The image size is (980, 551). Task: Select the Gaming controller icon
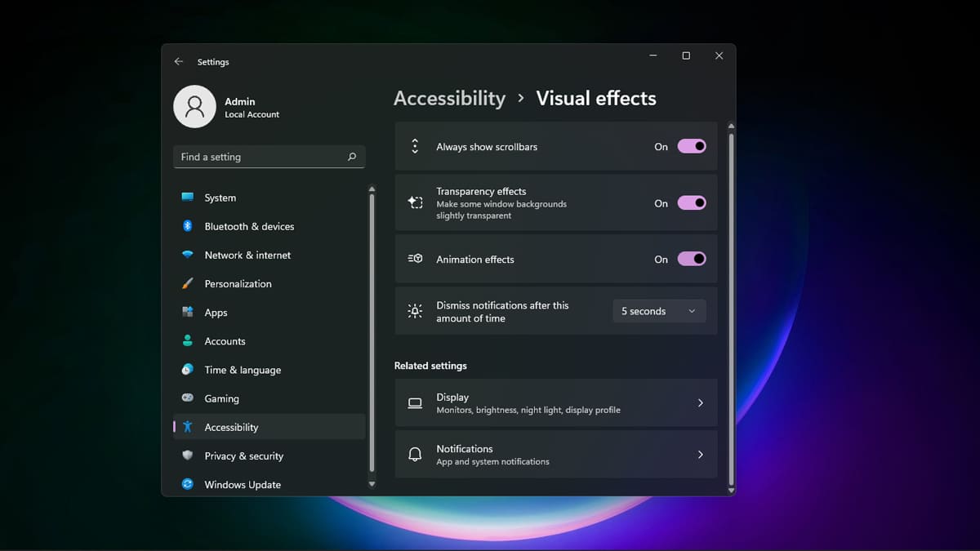(186, 398)
